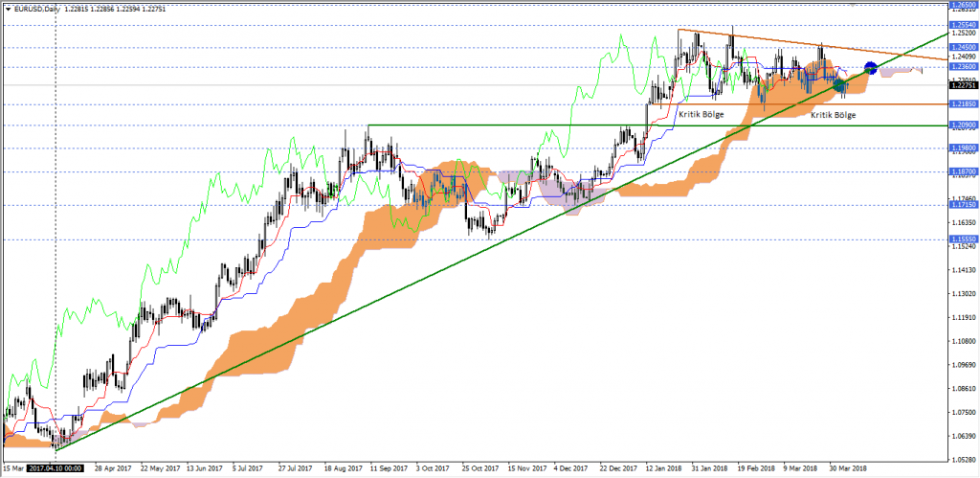Click the 1.11910 price scale value
The image size is (980, 478).
tap(963, 318)
